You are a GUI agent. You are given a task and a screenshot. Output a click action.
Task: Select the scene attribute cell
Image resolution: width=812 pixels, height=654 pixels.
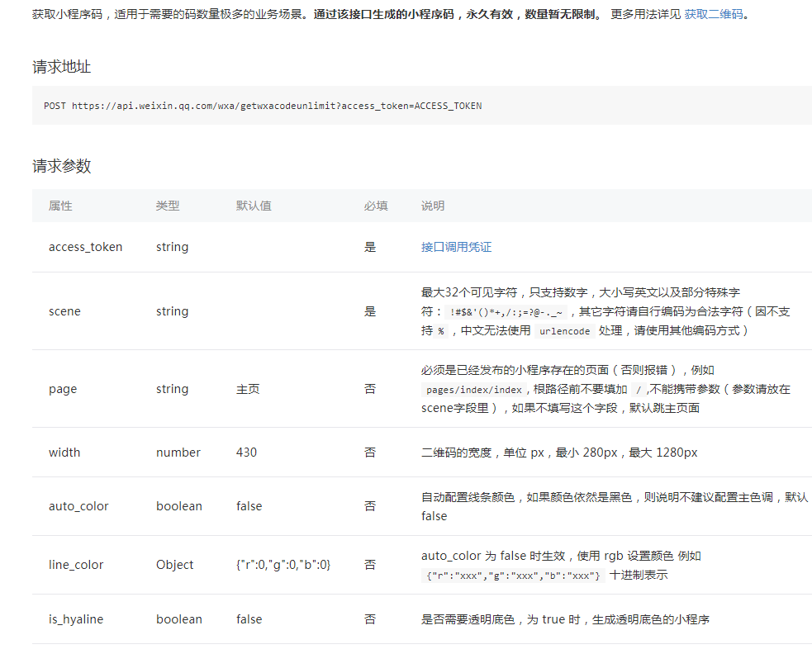[64, 311]
